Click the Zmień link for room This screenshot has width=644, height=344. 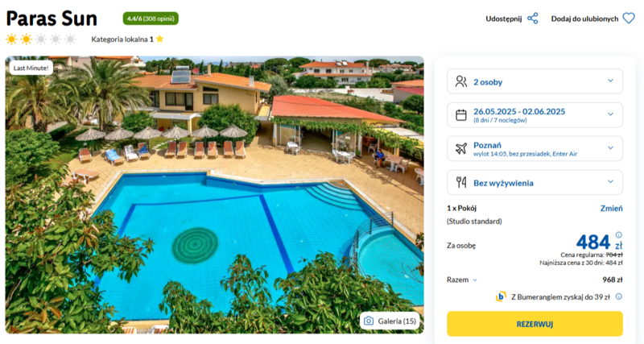(611, 209)
